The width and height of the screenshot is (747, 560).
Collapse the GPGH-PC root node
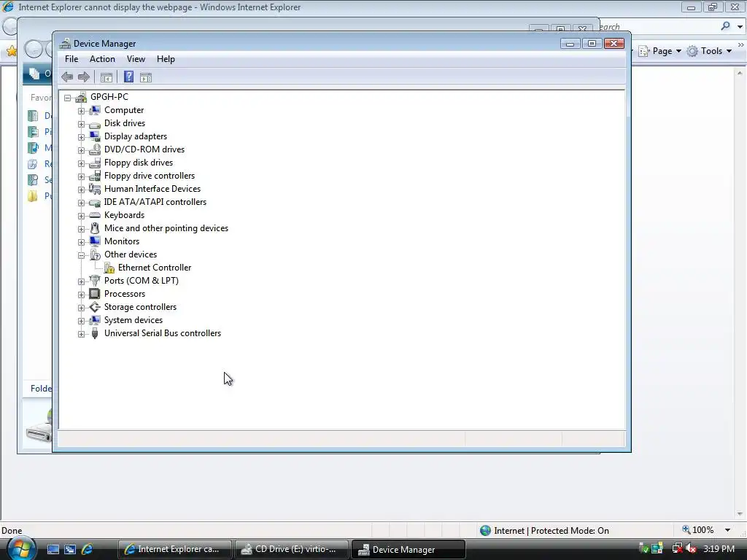pyautogui.click(x=68, y=98)
